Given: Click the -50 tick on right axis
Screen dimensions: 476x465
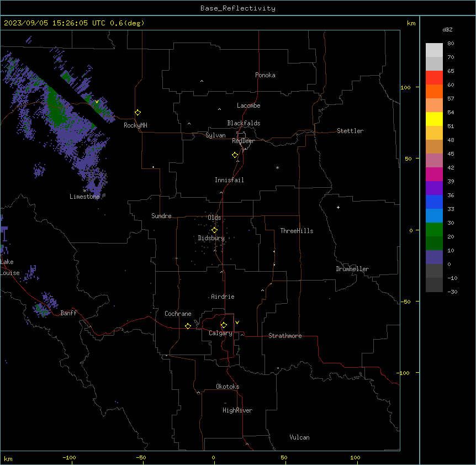Looking at the screenshot, I should [x=405, y=302].
